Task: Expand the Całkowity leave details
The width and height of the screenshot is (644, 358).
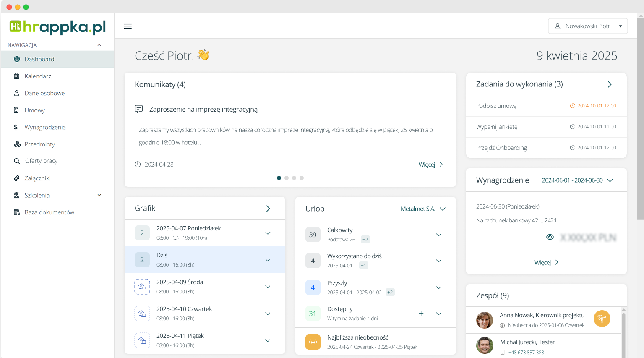Action: point(438,234)
